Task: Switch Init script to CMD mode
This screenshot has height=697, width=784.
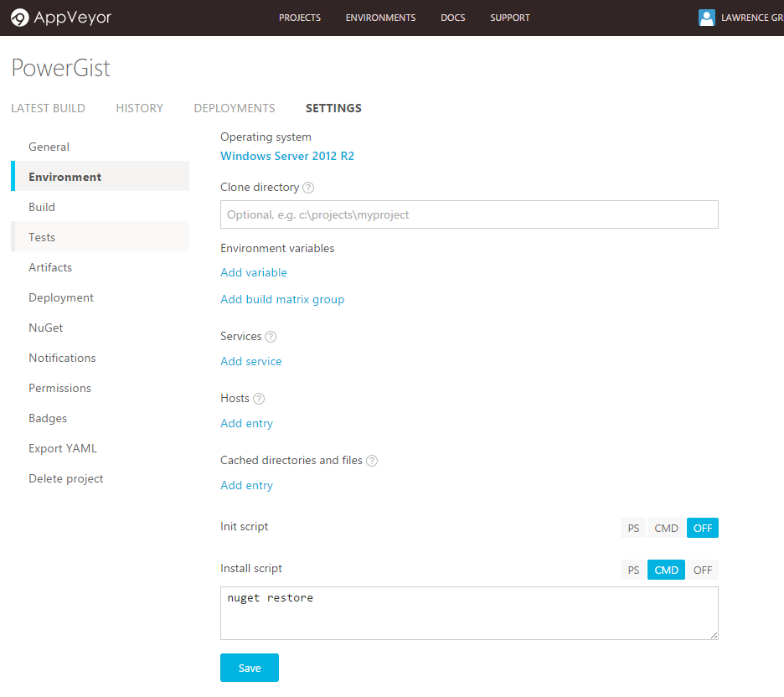Action: (x=666, y=528)
